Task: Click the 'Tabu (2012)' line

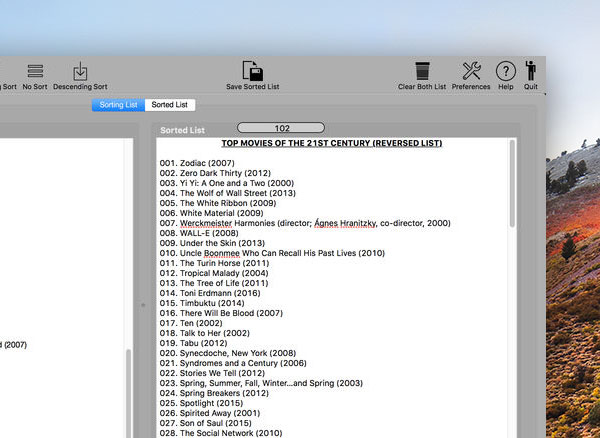Action: pyautogui.click(x=193, y=343)
